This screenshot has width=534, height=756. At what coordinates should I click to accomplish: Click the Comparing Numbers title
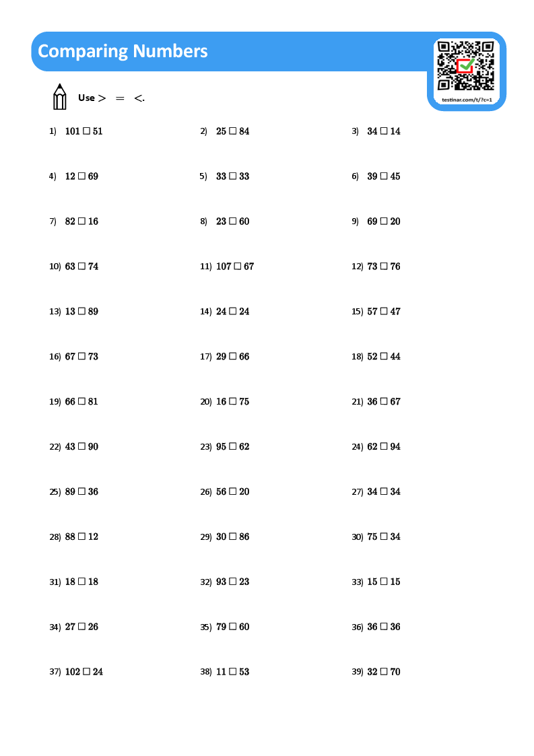tap(123, 51)
